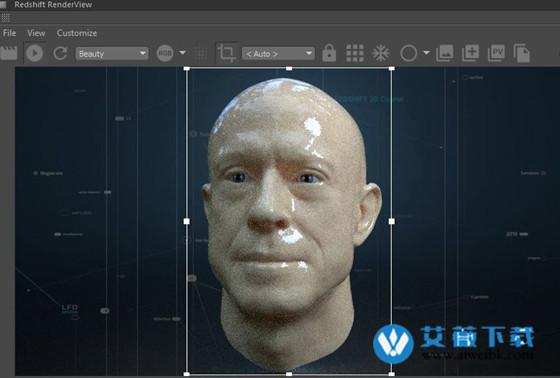Click the save image icon

[445, 53]
